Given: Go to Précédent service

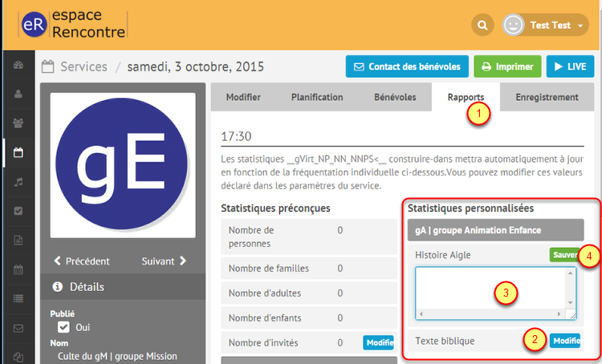Looking at the screenshot, I should (x=82, y=261).
